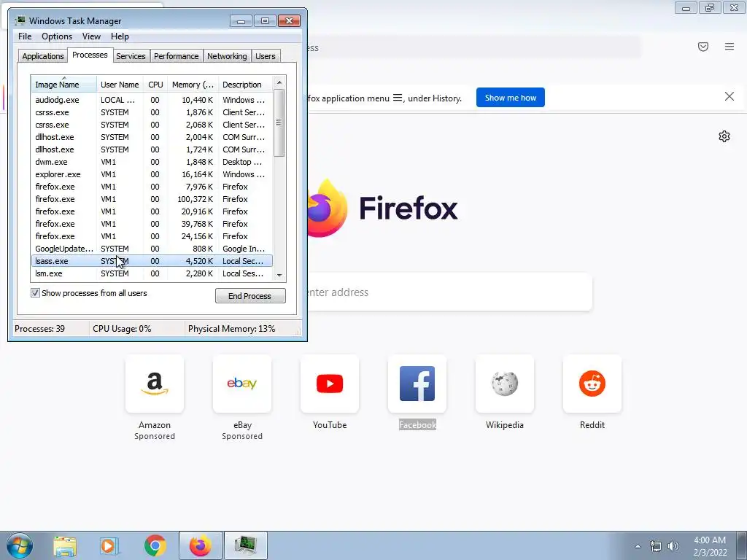Select the GoogleUpdate process row
The height and width of the screenshot is (560, 747).
coord(152,249)
